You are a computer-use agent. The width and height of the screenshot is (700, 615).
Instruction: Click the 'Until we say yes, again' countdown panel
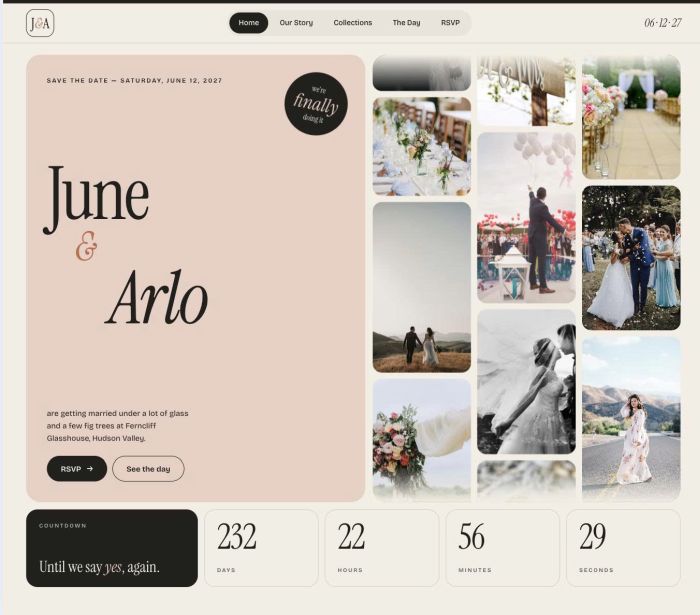[112, 548]
